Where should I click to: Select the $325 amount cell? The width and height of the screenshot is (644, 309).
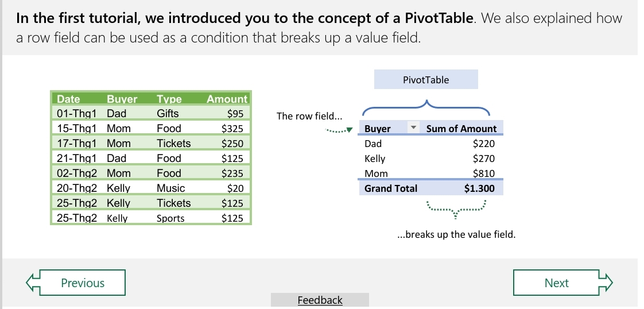click(232, 129)
